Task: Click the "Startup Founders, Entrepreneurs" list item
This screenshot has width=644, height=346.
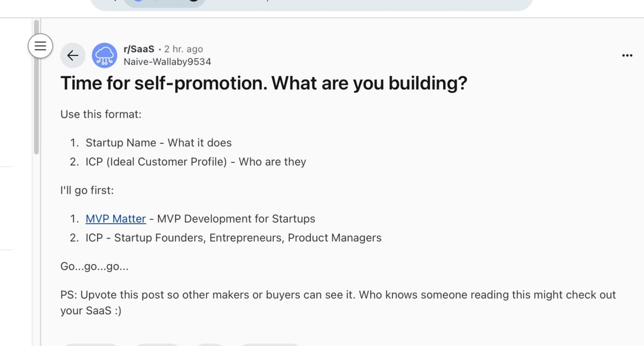Action: coord(233,238)
